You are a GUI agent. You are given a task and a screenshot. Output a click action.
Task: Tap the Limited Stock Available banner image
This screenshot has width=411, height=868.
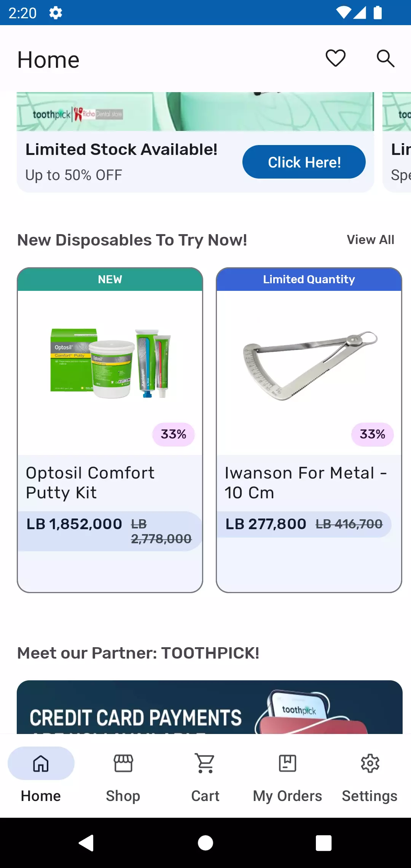(x=195, y=112)
